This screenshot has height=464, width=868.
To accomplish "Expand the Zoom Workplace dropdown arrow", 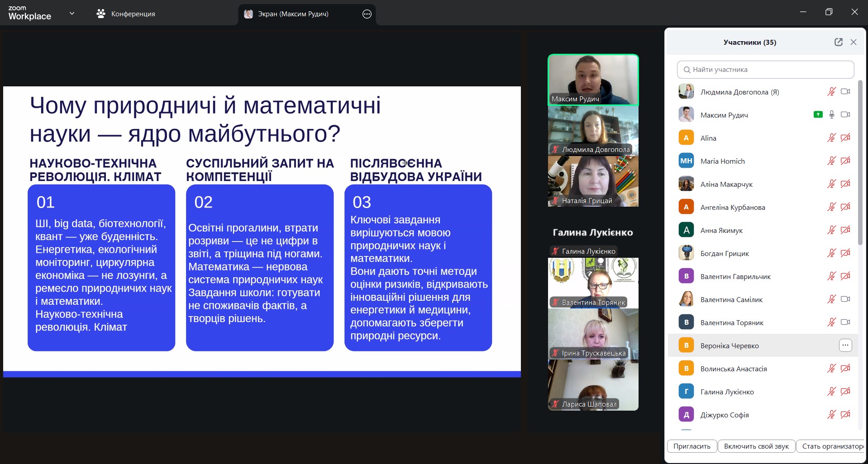I will click(72, 14).
